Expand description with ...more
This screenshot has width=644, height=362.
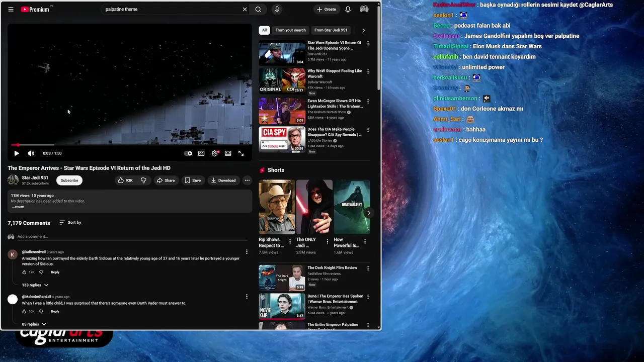pyautogui.click(x=18, y=207)
